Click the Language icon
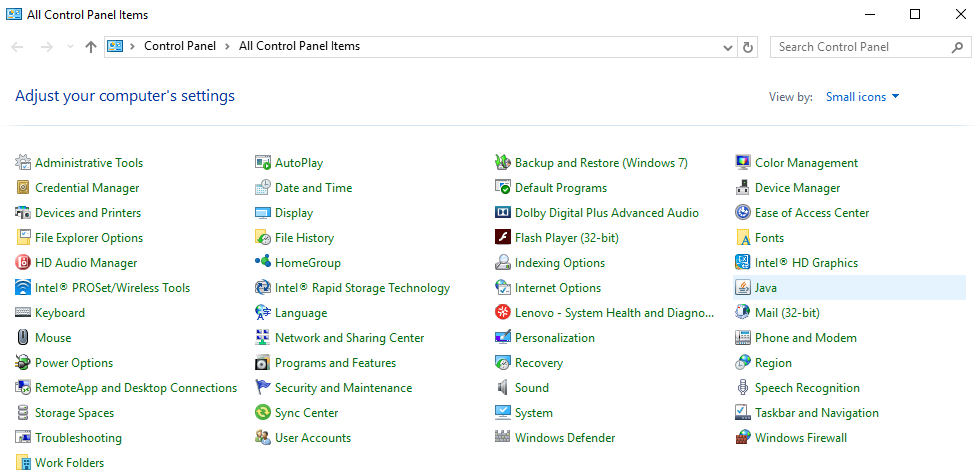Viewport: 980px width, 474px height. pos(263,313)
